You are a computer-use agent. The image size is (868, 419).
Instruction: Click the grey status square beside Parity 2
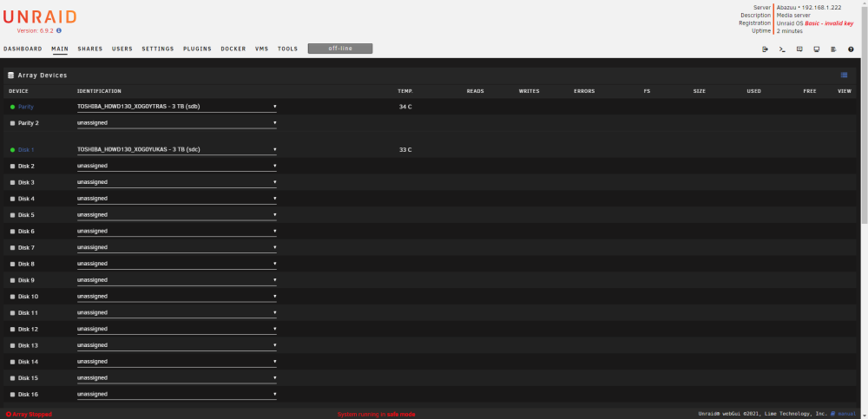coord(13,123)
